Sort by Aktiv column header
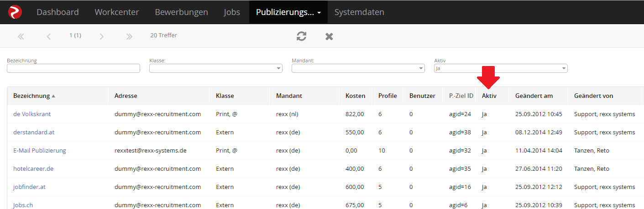The width and height of the screenshot is (644, 209). click(489, 96)
